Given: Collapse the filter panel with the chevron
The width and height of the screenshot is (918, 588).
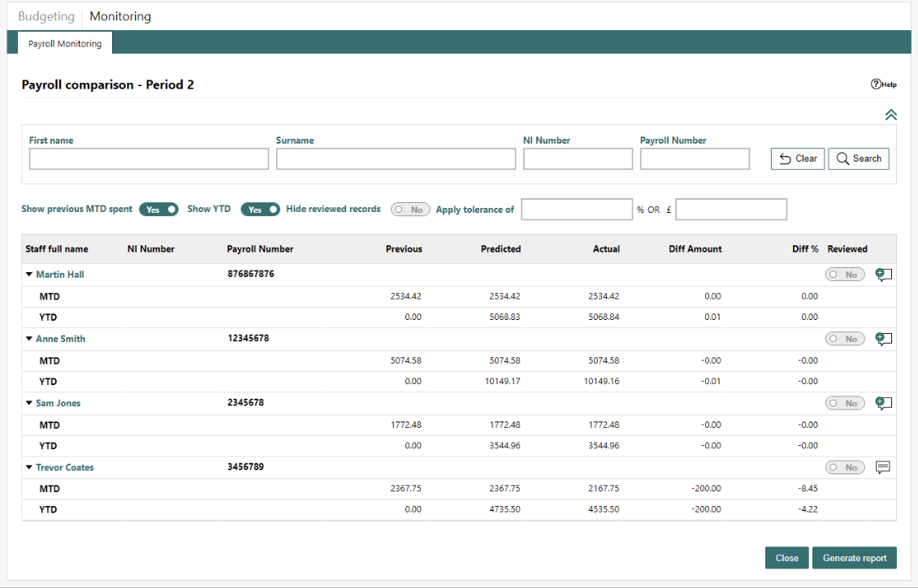Looking at the screenshot, I should tap(891, 115).
